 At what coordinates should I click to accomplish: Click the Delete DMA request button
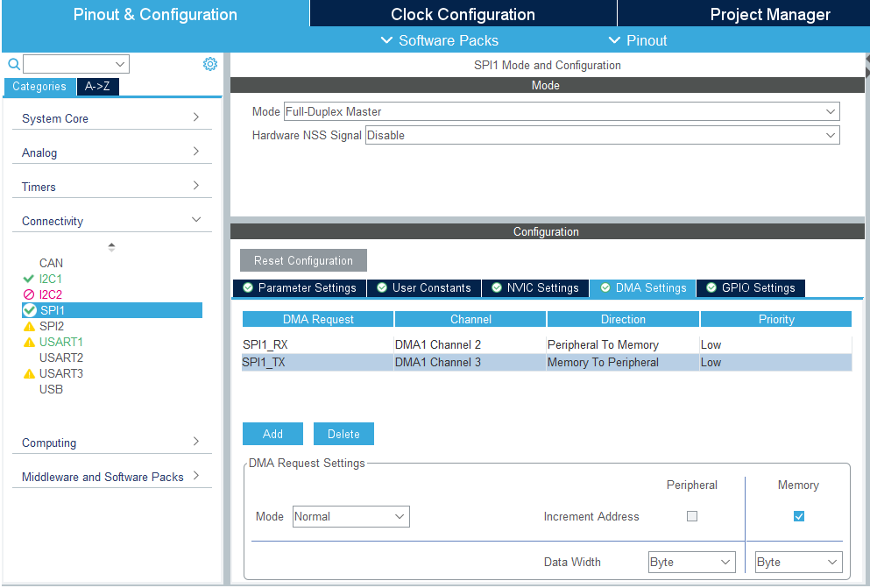coord(343,434)
